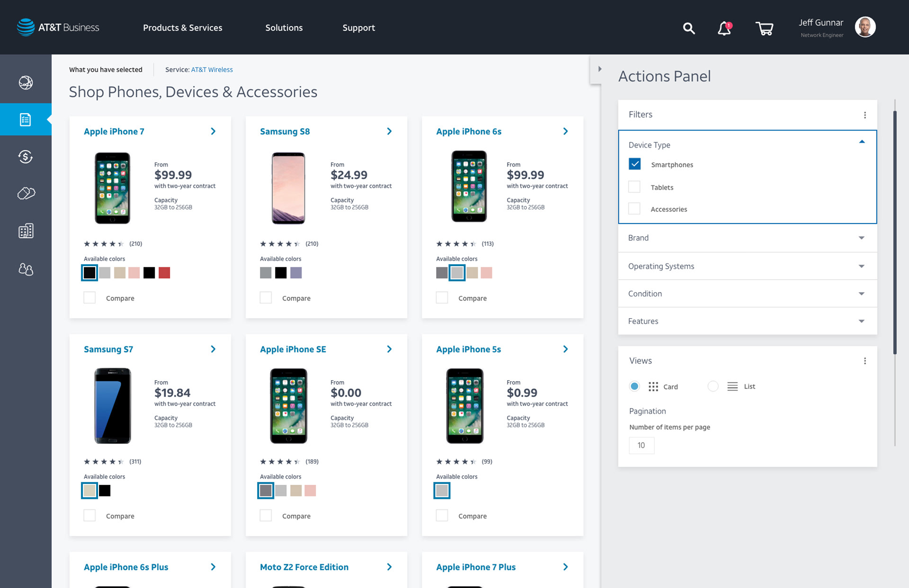Screen dimensions: 909x588
Task: Click the List view lines icon
Action: (732, 386)
